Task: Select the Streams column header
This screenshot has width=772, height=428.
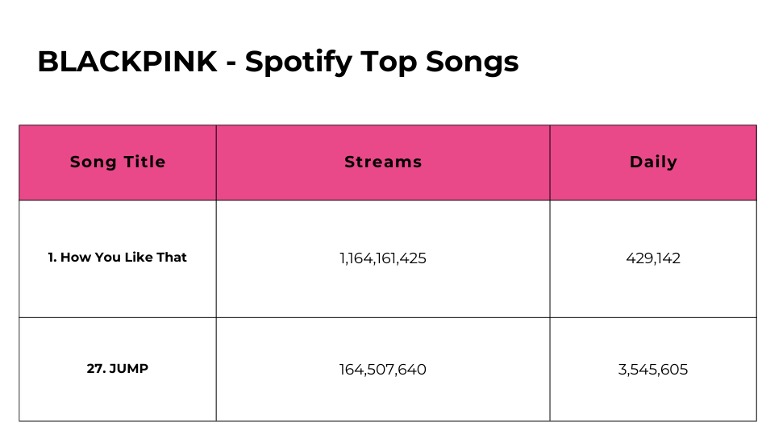Action: coord(383,162)
